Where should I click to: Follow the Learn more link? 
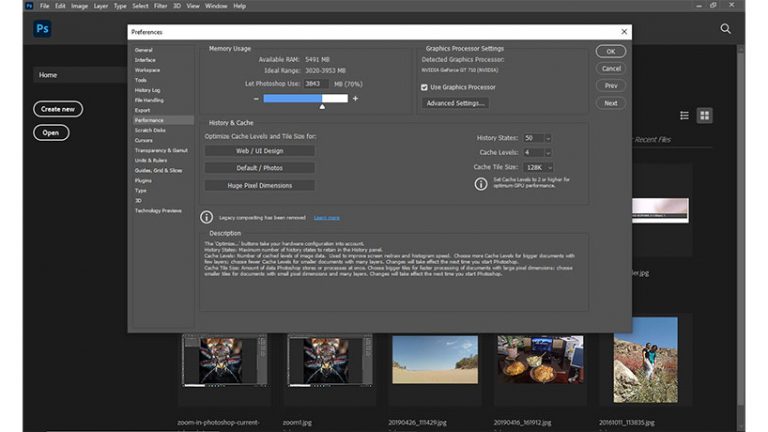coord(326,217)
